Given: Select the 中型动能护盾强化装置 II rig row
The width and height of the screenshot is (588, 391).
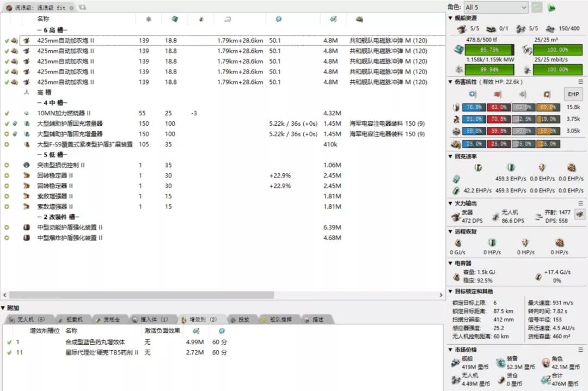Looking at the screenshot, I should [70, 227].
